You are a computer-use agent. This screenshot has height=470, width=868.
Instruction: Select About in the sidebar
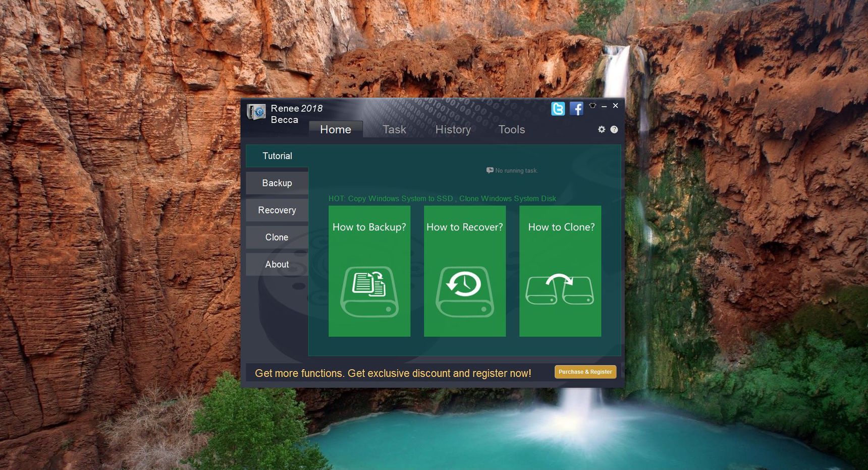coord(277,264)
